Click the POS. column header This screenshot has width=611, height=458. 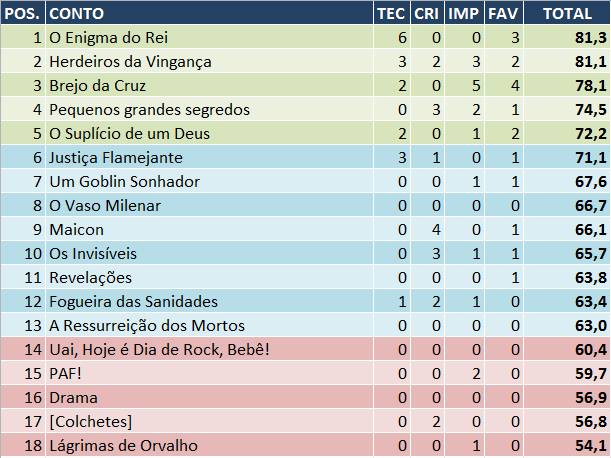pos(22,13)
